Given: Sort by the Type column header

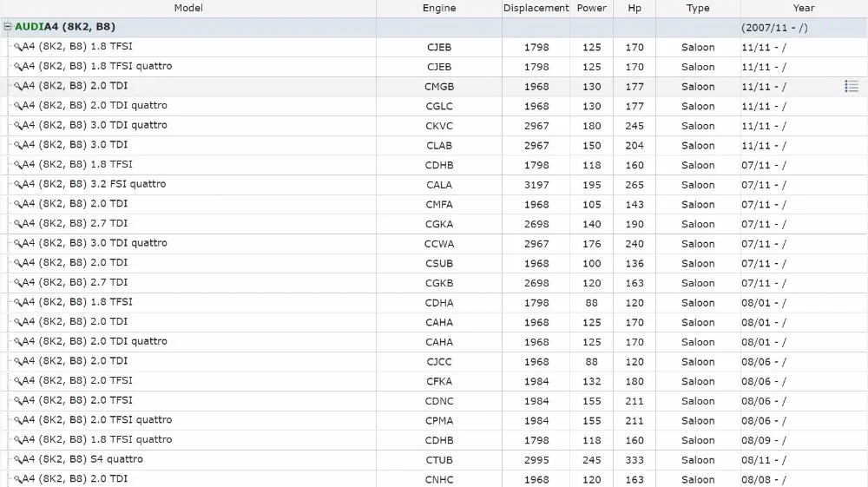Looking at the screenshot, I should click(x=698, y=9).
